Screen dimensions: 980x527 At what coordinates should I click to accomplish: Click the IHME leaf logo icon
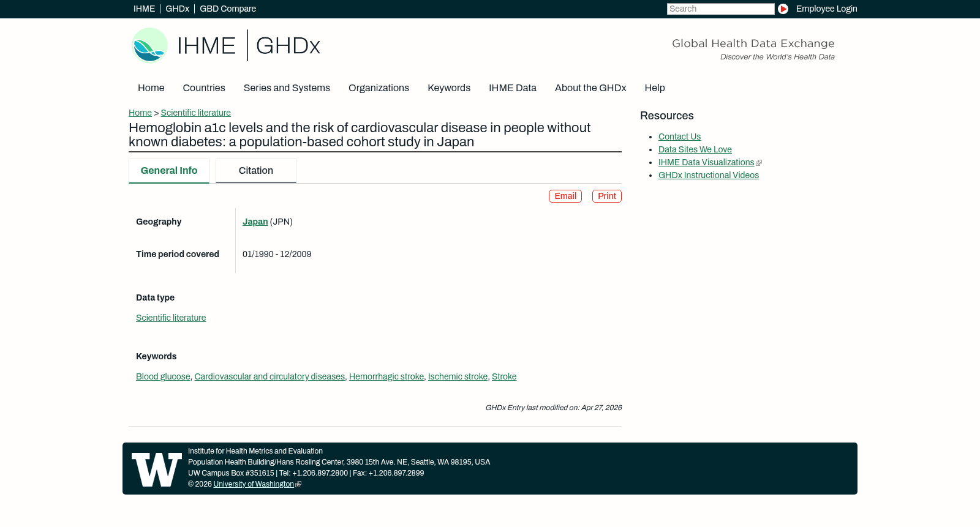150,45
